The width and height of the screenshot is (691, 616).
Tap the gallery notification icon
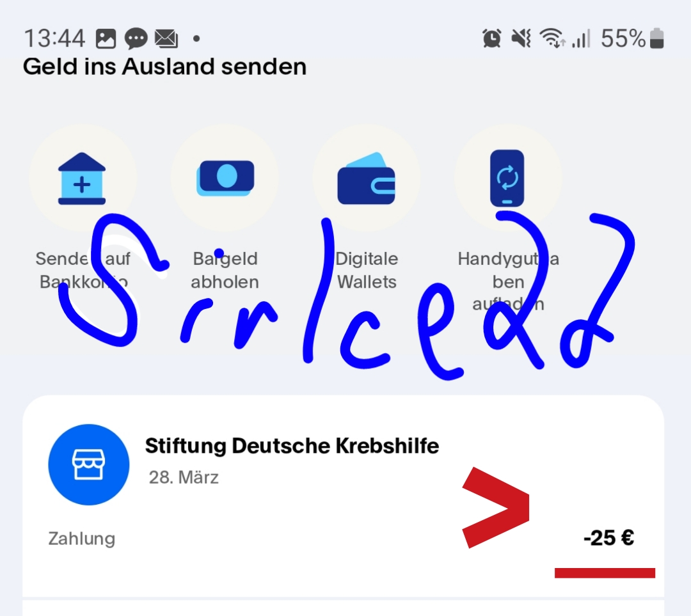click(x=106, y=38)
